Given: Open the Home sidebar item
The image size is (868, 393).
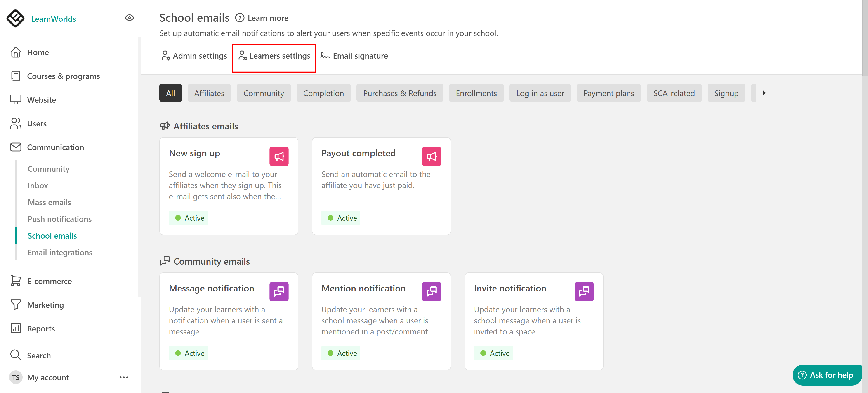Looking at the screenshot, I should (38, 52).
